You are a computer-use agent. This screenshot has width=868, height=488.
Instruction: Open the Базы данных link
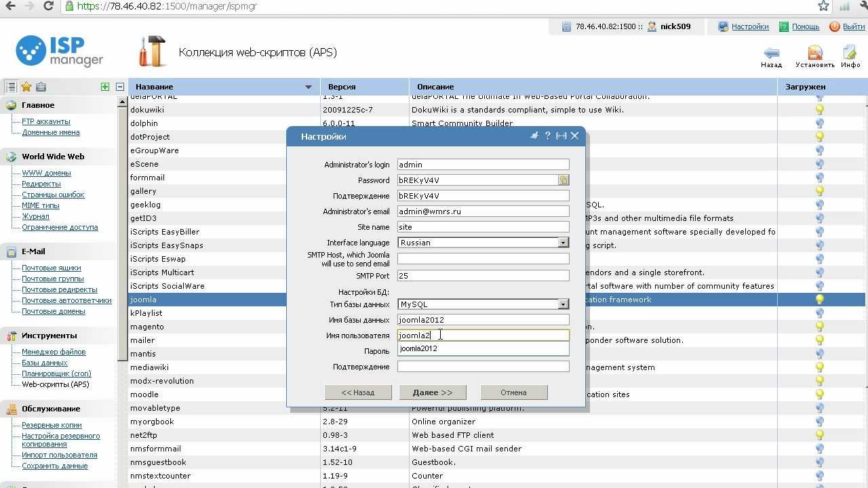tap(45, 363)
